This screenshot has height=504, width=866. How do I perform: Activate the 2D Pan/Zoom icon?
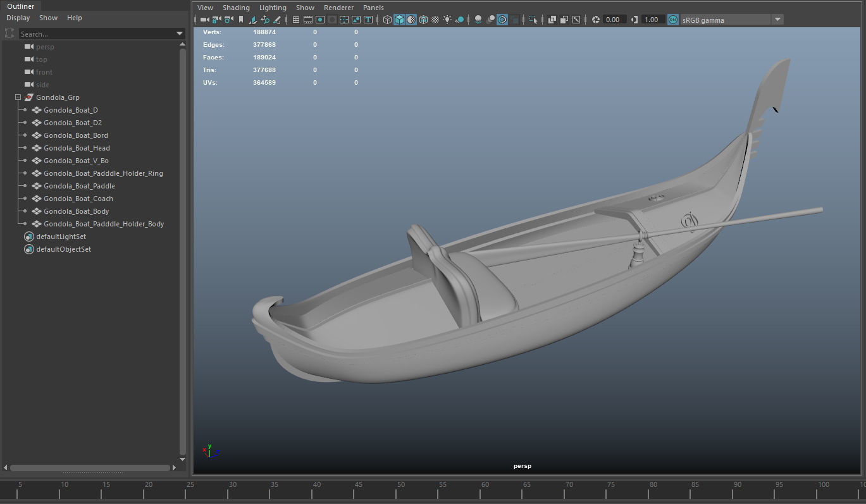click(x=265, y=20)
